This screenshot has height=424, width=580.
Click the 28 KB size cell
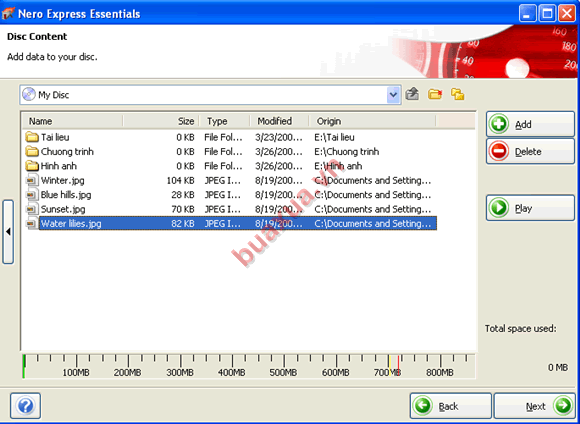(183, 195)
